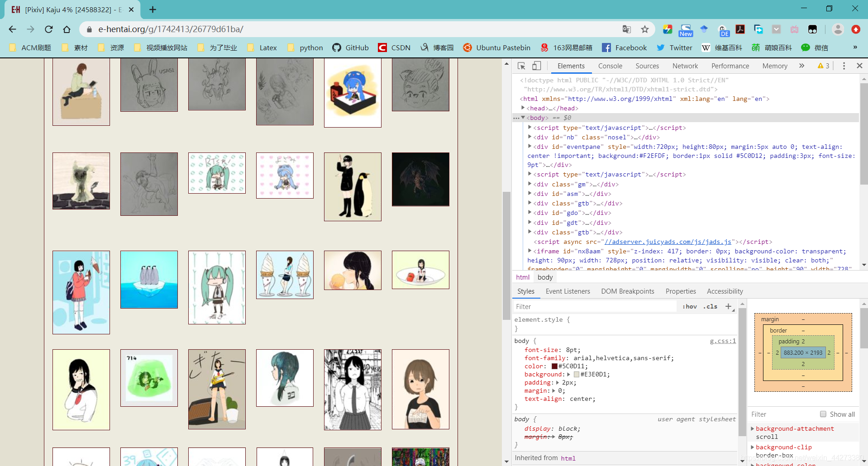Open the DOM Breakpoints pane
868x466 pixels.
[x=628, y=291]
